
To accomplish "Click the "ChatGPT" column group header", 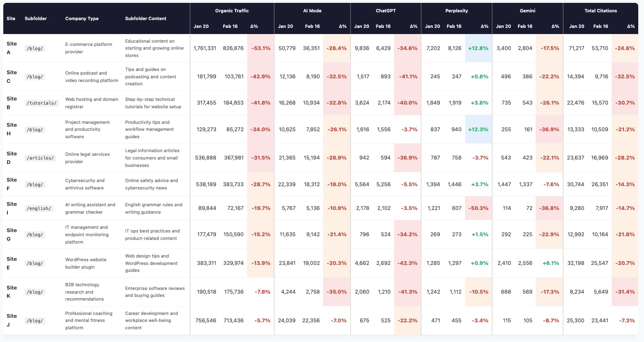I will pyautogui.click(x=386, y=11).
